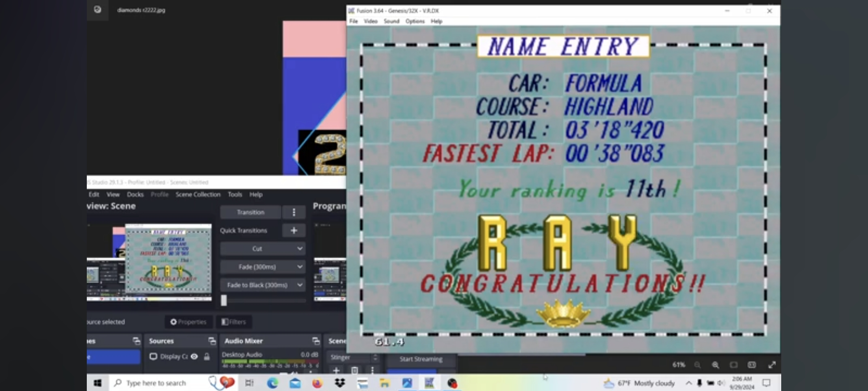The height and width of the screenshot is (391, 868).
Task: Show hidden system tray icons
Action: (689, 383)
